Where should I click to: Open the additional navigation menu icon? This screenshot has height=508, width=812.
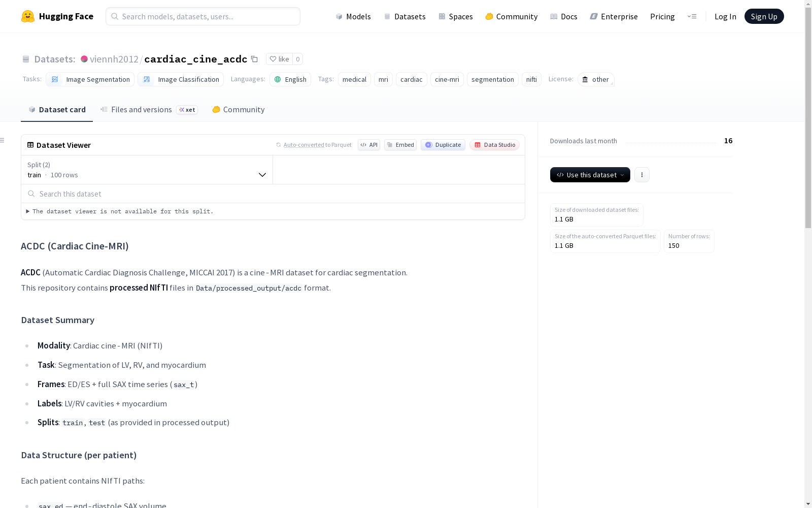[x=692, y=16]
